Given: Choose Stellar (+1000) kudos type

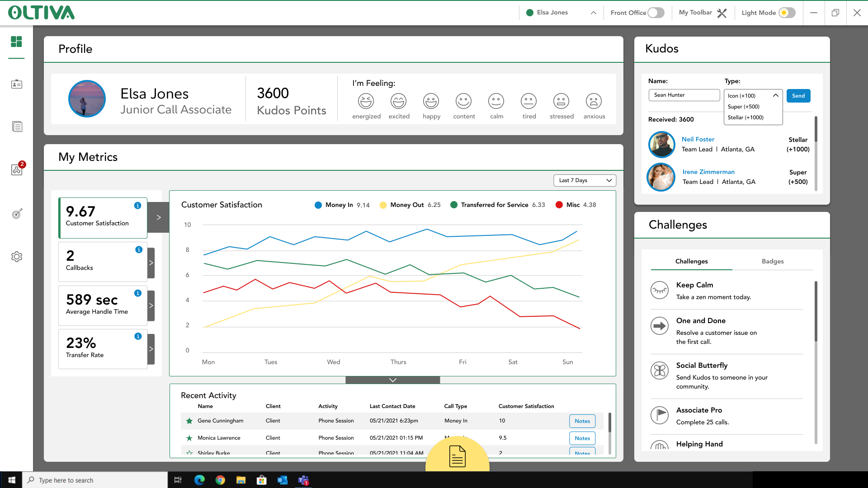Looking at the screenshot, I should tap(745, 117).
